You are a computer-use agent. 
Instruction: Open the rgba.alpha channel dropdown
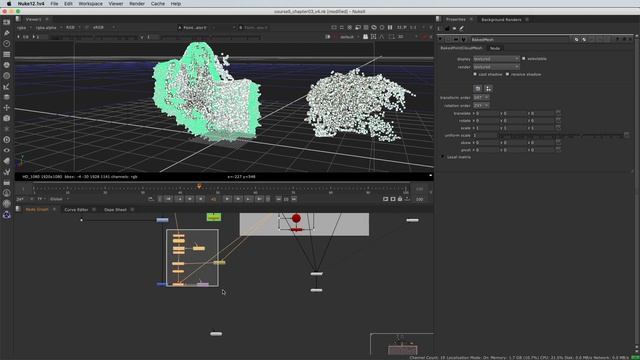tap(49, 27)
